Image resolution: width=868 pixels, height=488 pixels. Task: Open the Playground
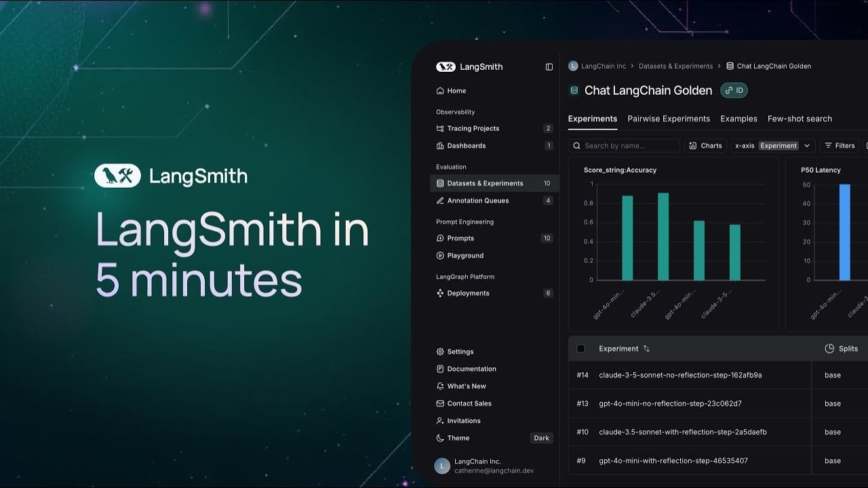465,256
